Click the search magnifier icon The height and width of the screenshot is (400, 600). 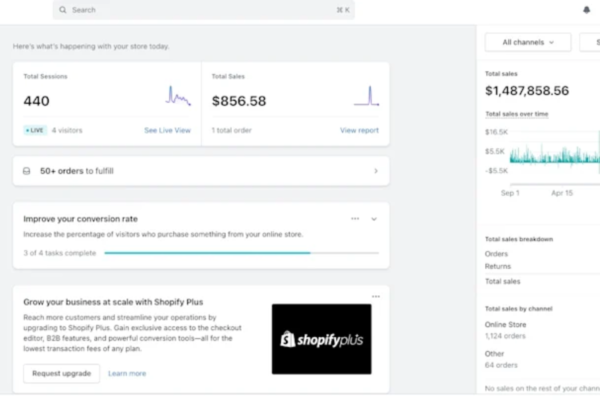click(62, 10)
